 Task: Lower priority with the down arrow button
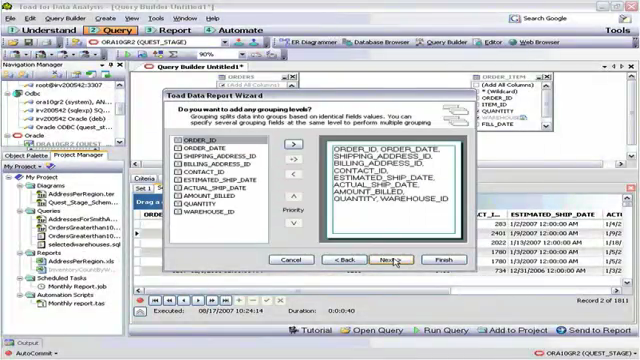(293, 223)
